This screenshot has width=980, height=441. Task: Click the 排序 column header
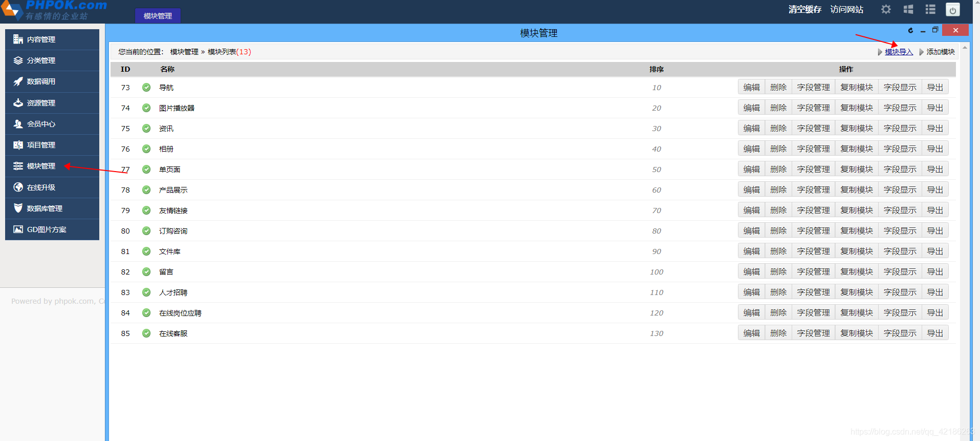(657, 69)
